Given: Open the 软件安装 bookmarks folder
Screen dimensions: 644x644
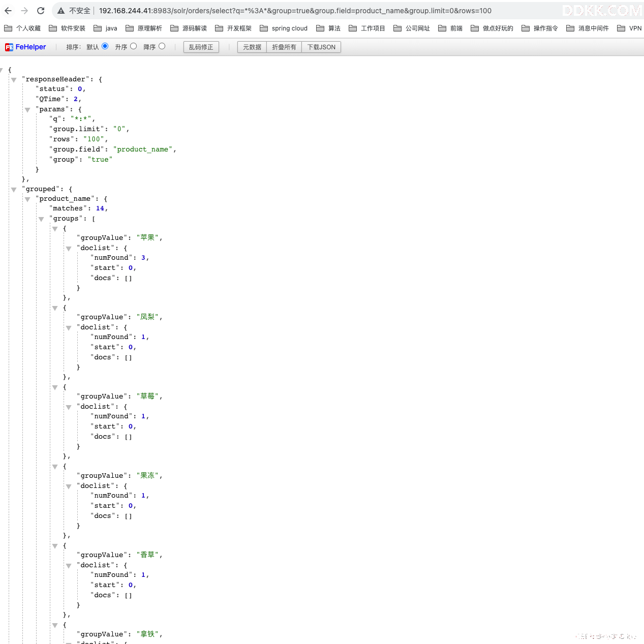Looking at the screenshot, I should 67,28.
